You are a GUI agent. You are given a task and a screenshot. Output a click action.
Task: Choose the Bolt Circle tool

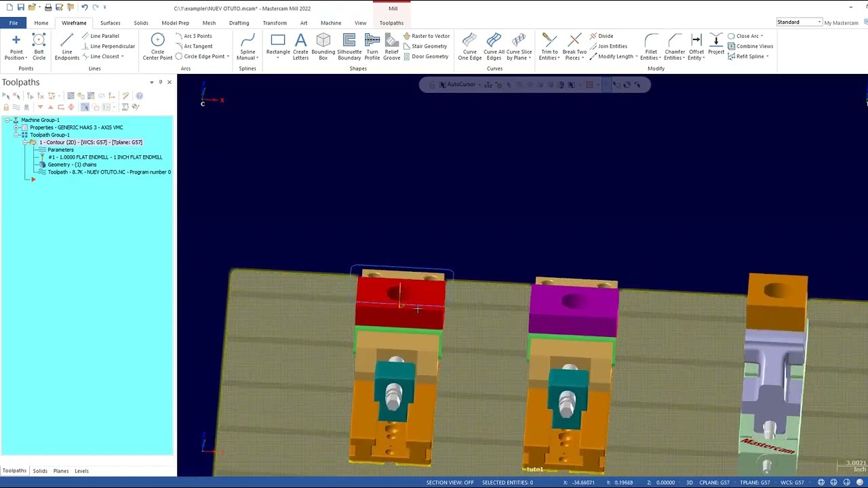point(39,47)
